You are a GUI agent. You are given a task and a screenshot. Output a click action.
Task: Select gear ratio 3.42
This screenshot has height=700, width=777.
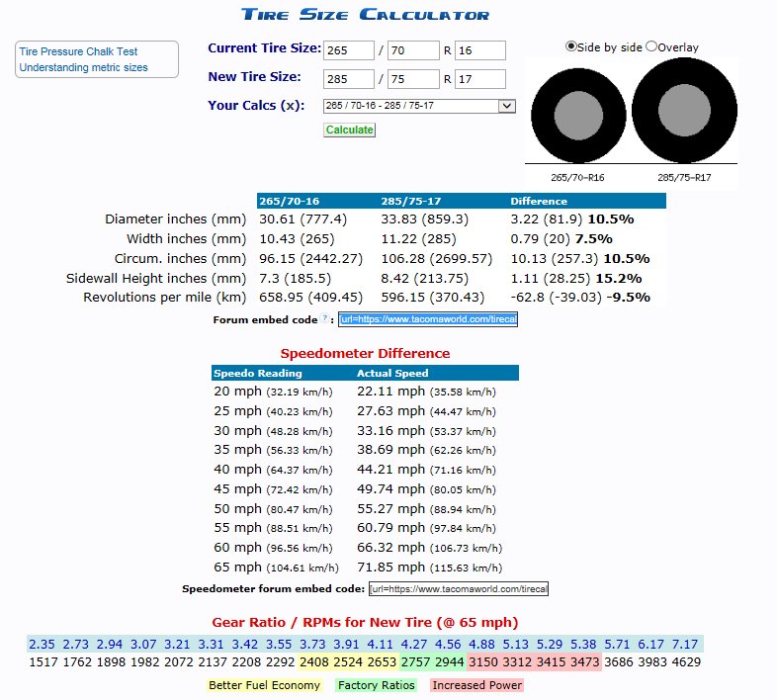click(245, 645)
